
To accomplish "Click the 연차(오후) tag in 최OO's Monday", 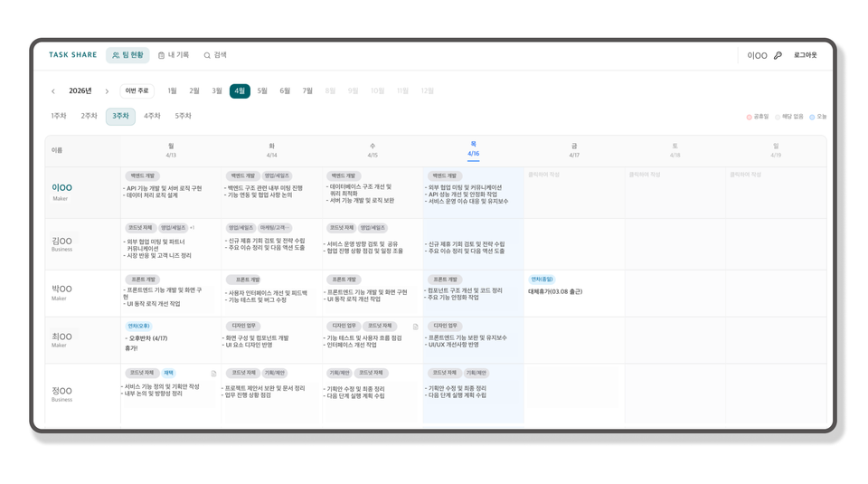I will click(138, 326).
